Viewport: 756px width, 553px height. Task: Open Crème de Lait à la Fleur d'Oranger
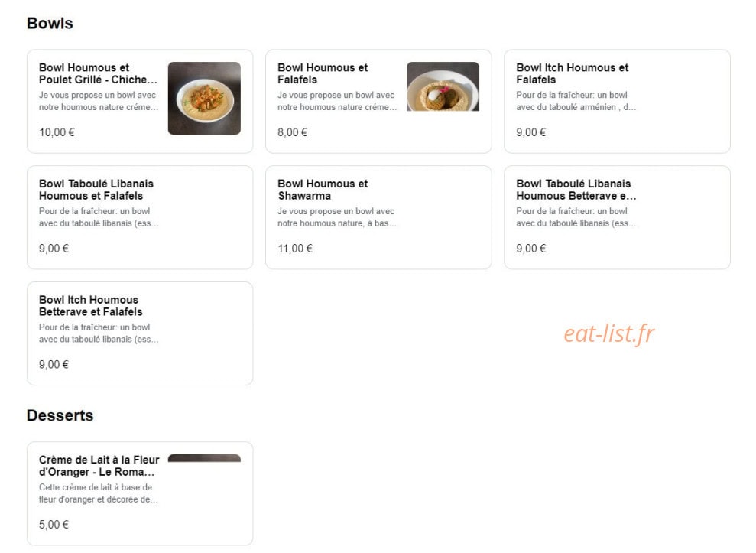140,493
